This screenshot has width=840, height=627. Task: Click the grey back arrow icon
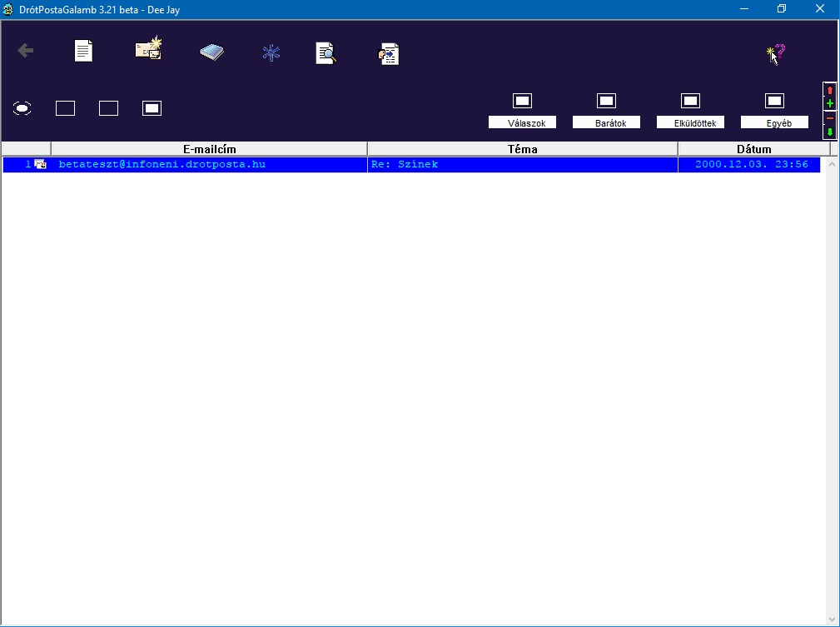click(26, 52)
